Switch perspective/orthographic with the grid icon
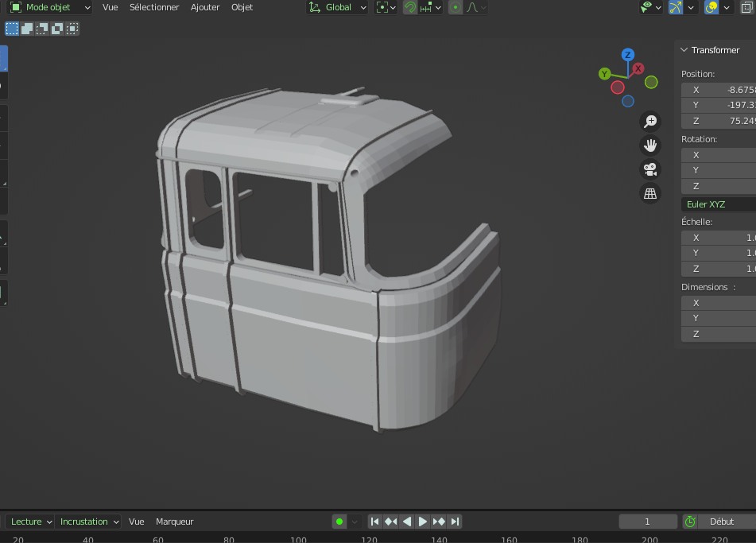The image size is (756, 543). pos(650,193)
